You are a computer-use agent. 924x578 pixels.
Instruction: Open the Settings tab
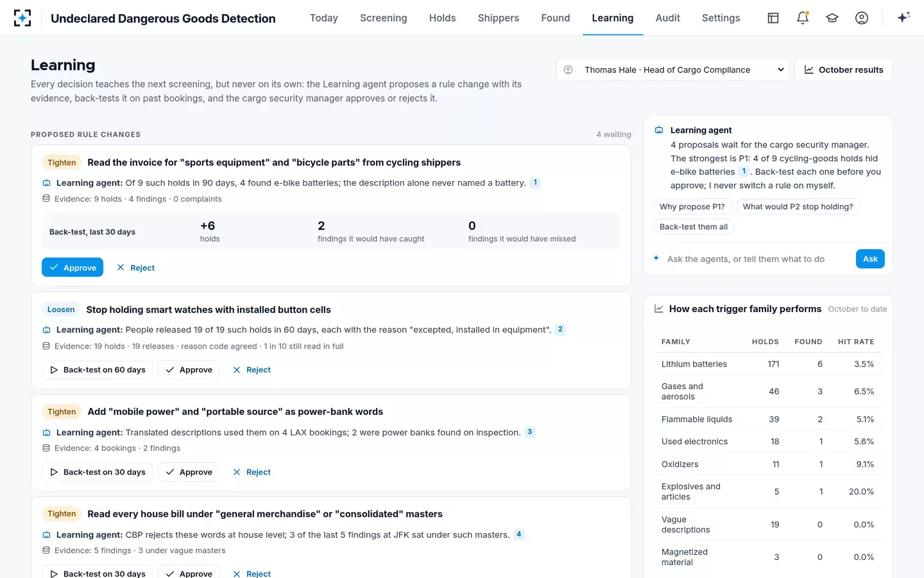(x=721, y=18)
